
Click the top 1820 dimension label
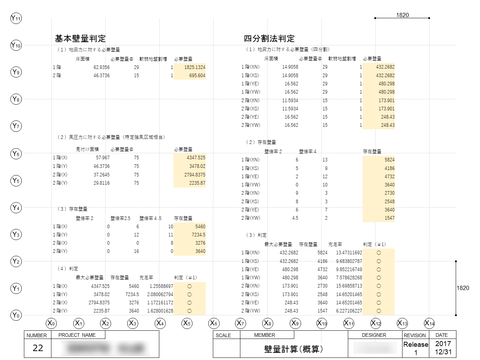tap(403, 15)
